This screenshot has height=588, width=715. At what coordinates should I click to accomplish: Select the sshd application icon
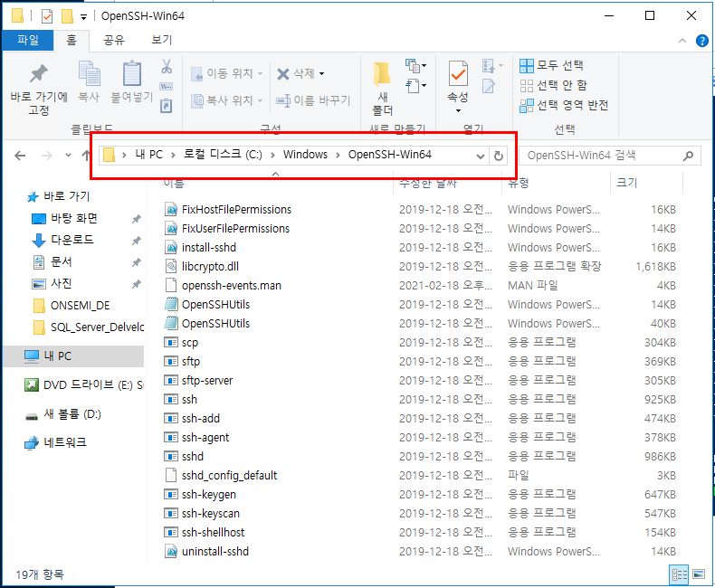171,456
